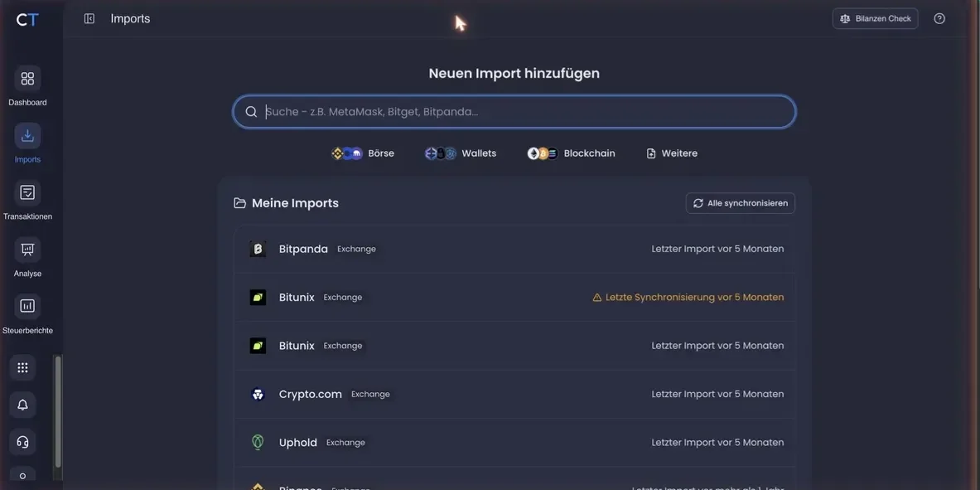The width and height of the screenshot is (980, 490).
Task: Open the Transaktionen section
Action: [x=27, y=201]
